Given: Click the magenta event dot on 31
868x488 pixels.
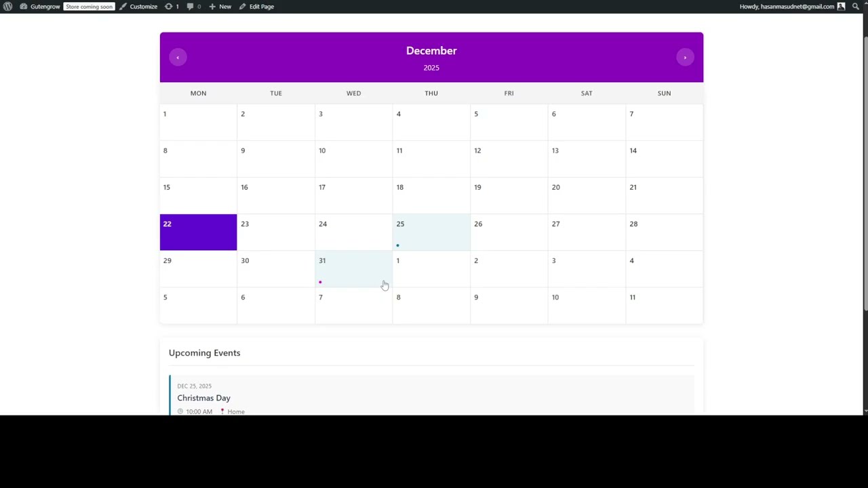Looking at the screenshot, I should pyautogui.click(x=320, y=282).
